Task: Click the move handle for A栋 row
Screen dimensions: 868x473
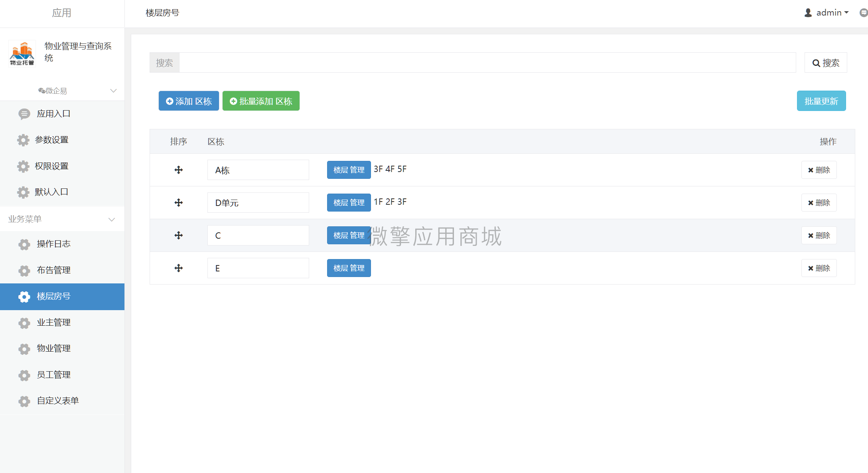Action: 179,170
